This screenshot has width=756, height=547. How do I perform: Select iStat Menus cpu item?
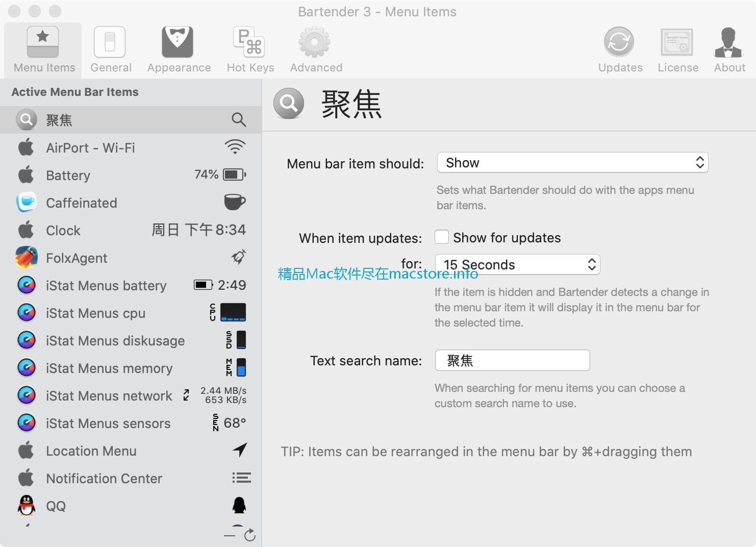click(131, 313)
